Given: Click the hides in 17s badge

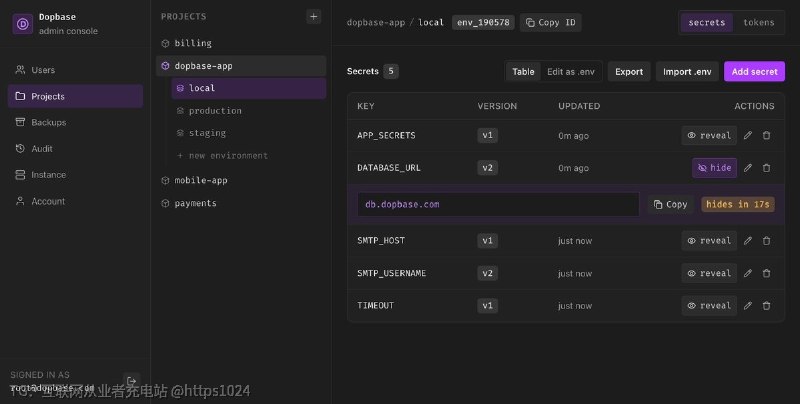Looking at the screenshot, I should [738, 204].
